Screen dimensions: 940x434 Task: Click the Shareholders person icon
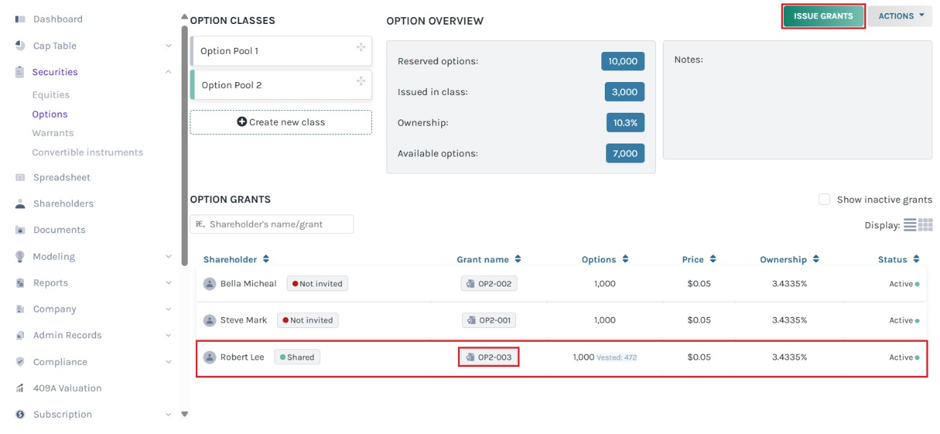[x=20, y=204]
